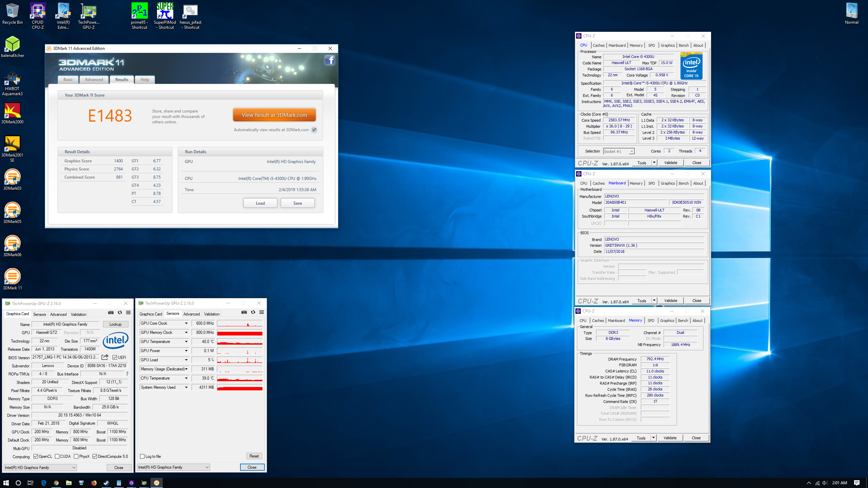Toggle the UEFI checkbox in GPU-Z
This screenshot has height=488, width=868.
pos(115,357)
